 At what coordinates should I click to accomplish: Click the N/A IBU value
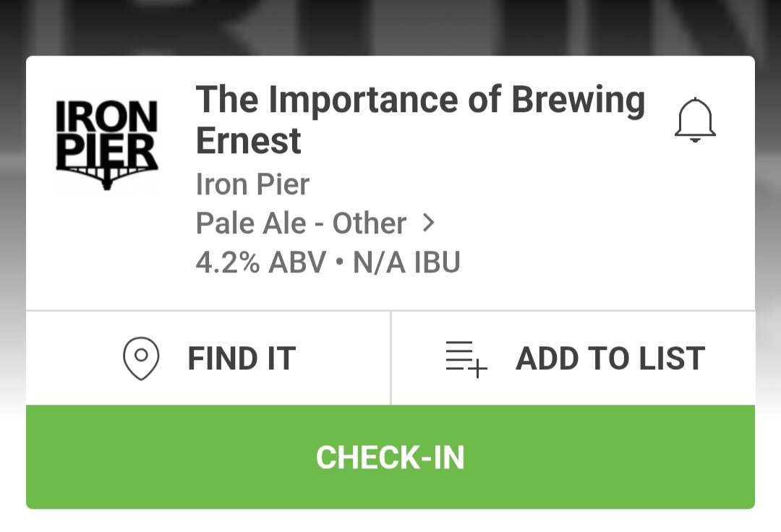406,262
